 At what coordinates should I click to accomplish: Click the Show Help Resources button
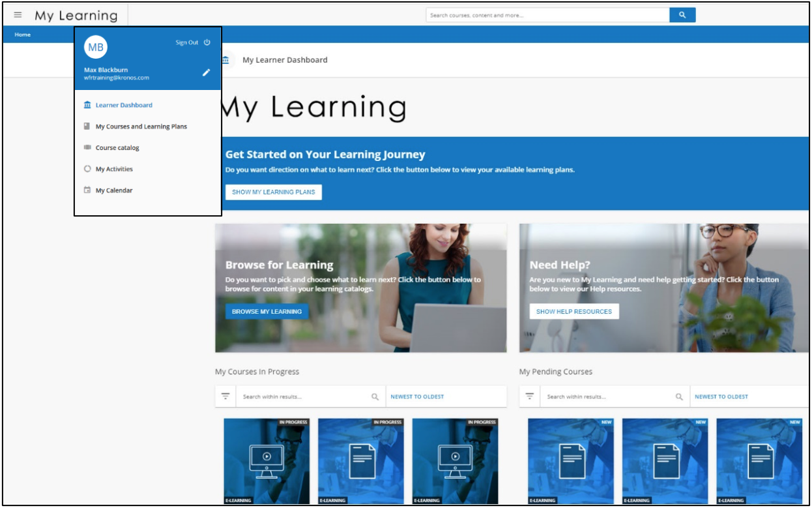[573, 312]
